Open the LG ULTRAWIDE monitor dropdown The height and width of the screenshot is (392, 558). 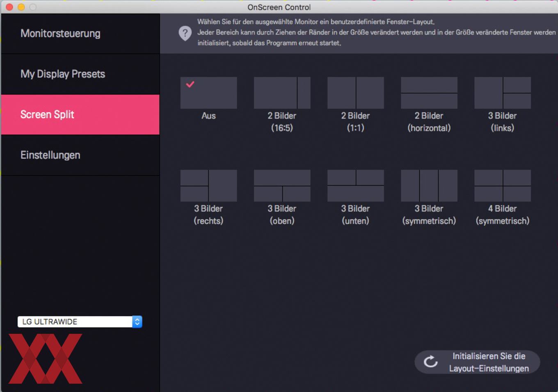tap(80, 321)
